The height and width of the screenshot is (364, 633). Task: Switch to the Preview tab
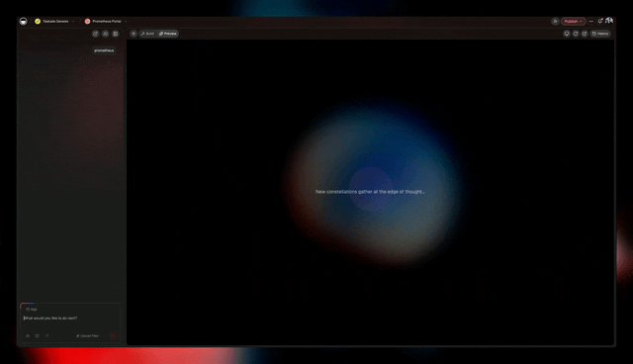coord(168,34)
